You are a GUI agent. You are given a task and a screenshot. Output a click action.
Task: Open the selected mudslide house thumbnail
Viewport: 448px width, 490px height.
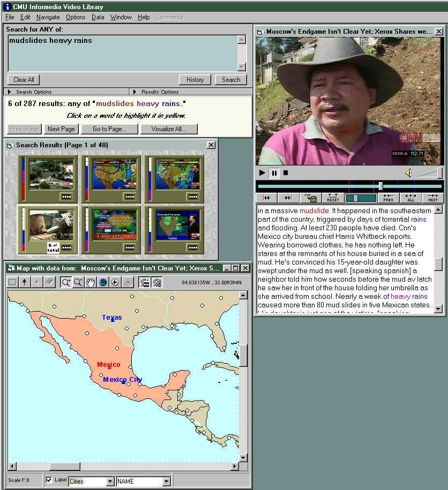pyautogui.click(x=51, y=225)
